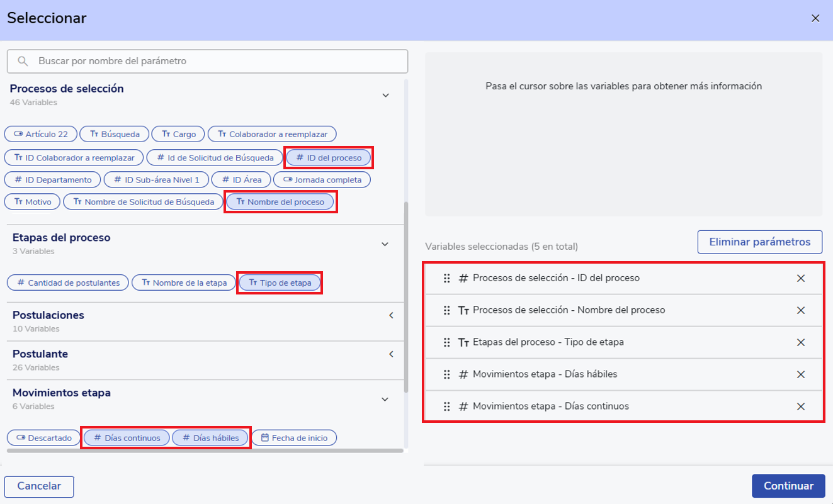Remove Días hábiles from selected list
This screenshot has width=833, height=504.
[x=801, y=374]
